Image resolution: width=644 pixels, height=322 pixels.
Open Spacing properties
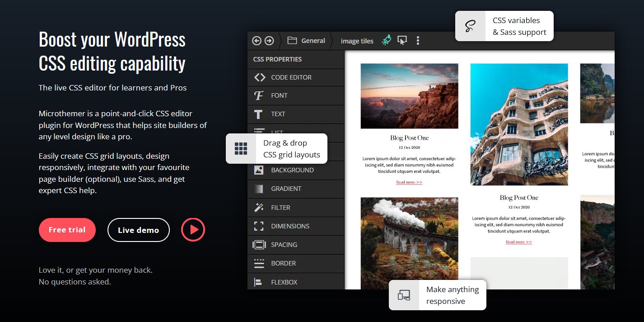click(296, 245)
